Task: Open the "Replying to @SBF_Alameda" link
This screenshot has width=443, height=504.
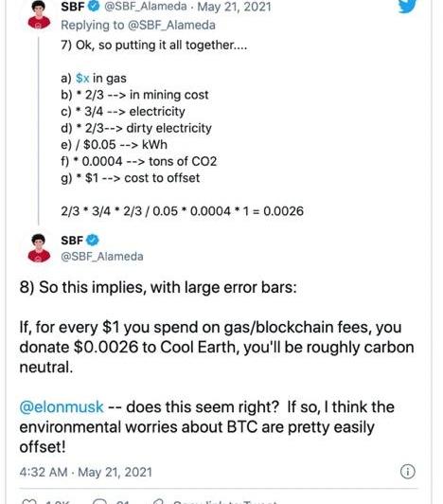Action: [x=138, y=25]
